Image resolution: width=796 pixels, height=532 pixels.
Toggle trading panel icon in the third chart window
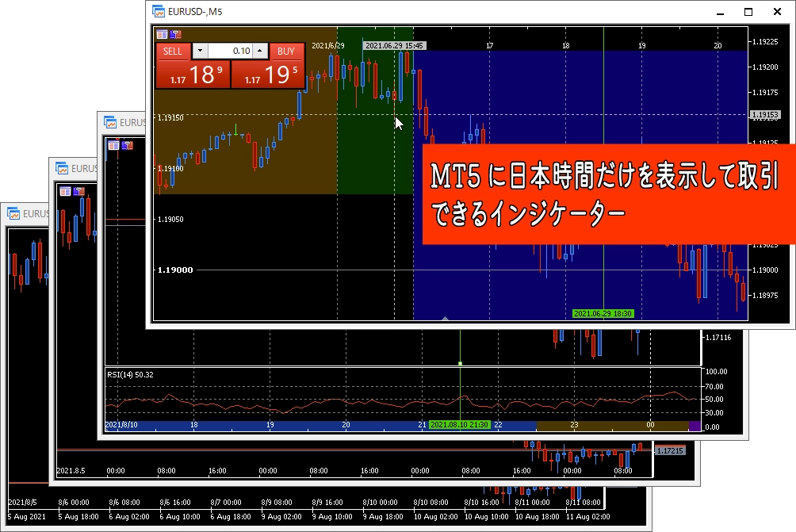coord(65,191)
